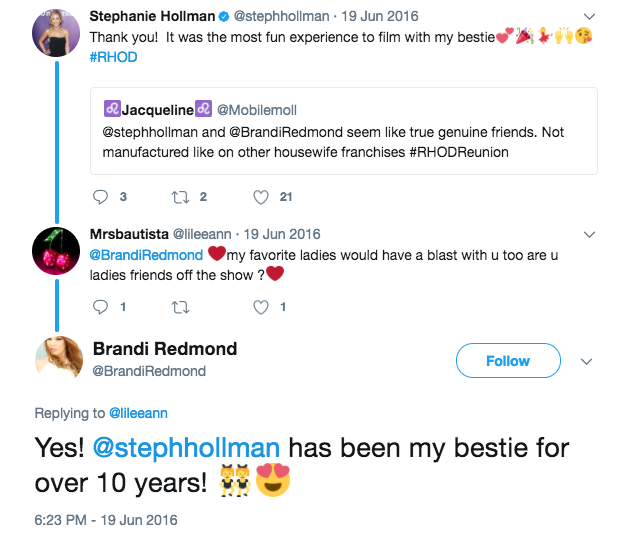Like Stephanie Hollman's tweet
Image resolution: width=630 pixels, height=536 pixels.
coord(261,197)
